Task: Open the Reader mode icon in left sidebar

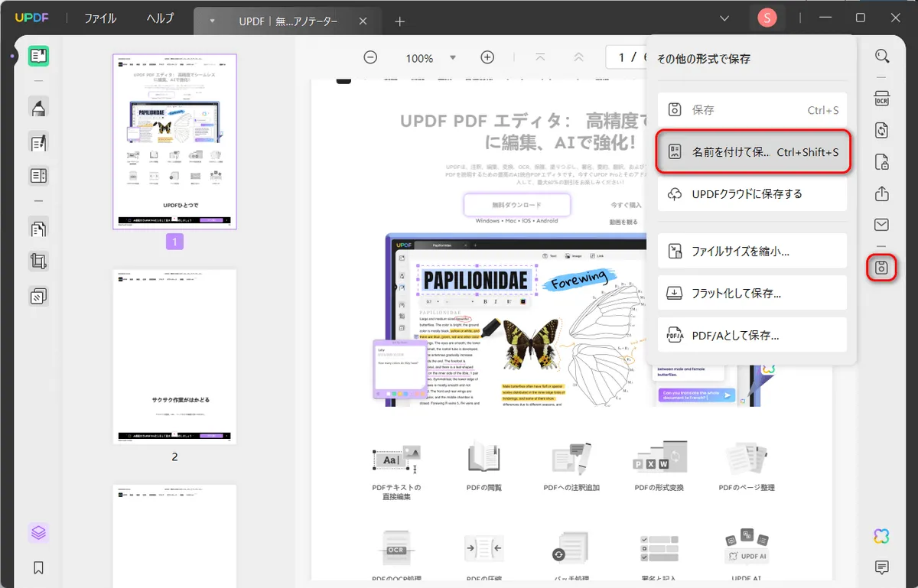Action: [39, 56]
